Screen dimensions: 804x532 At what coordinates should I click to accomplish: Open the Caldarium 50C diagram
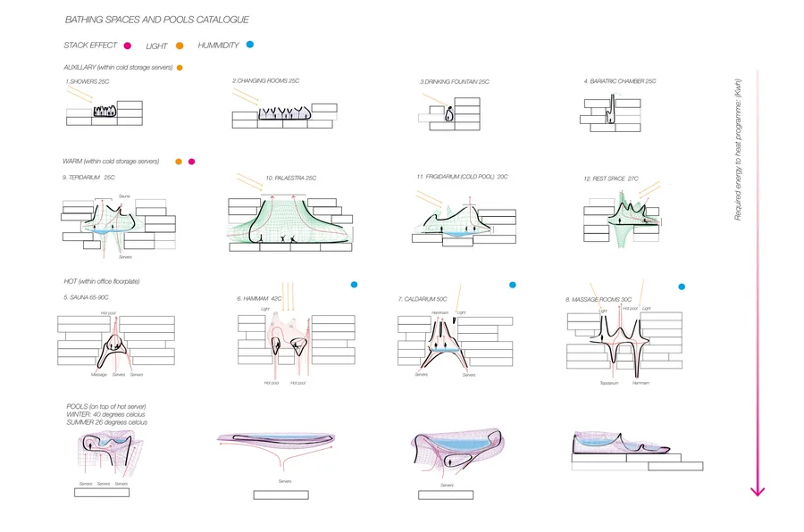point(455,341)
